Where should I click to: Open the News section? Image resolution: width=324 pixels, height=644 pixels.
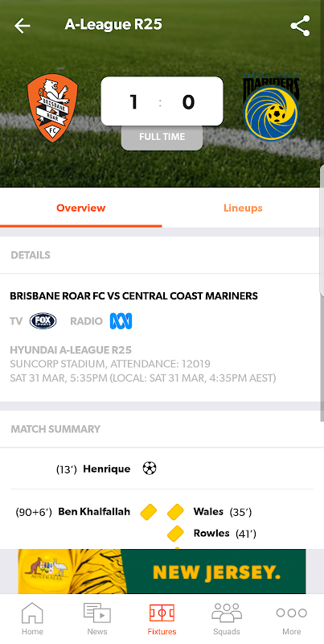coord(97,619)
